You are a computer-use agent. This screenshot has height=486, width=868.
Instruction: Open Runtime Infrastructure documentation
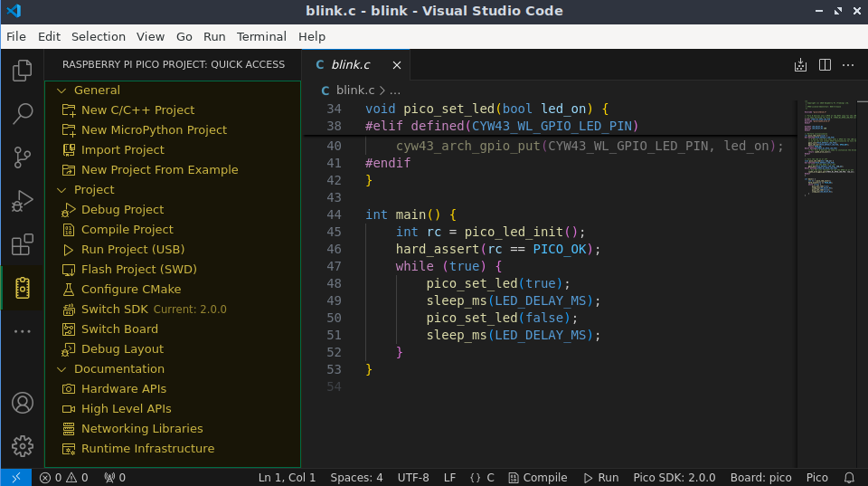tap(173, 450)
